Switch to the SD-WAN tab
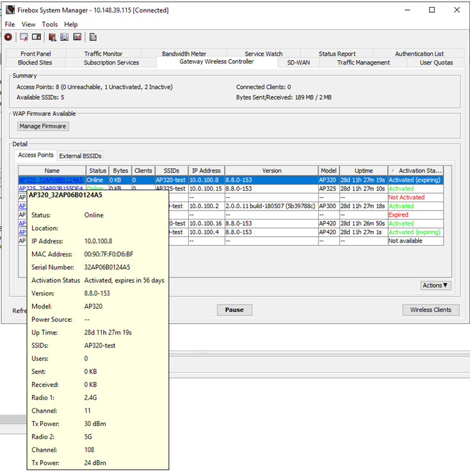Viewport: 470px width, 476px height. pos(298,63)
